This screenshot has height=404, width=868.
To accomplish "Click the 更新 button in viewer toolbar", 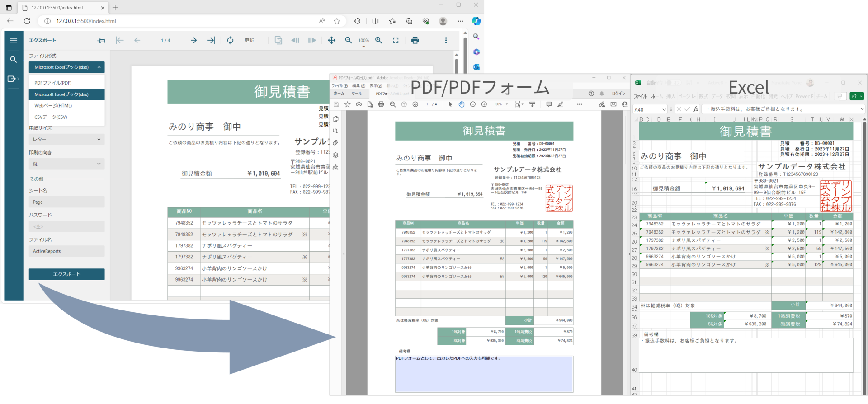I will coord(249,41).
